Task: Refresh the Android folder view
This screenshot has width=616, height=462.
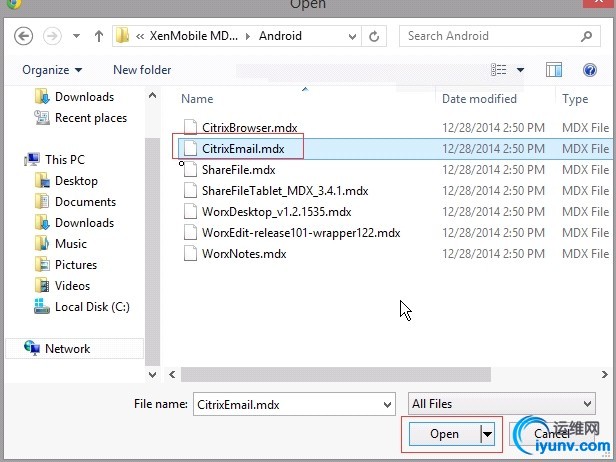Action: tap(374, 36)
